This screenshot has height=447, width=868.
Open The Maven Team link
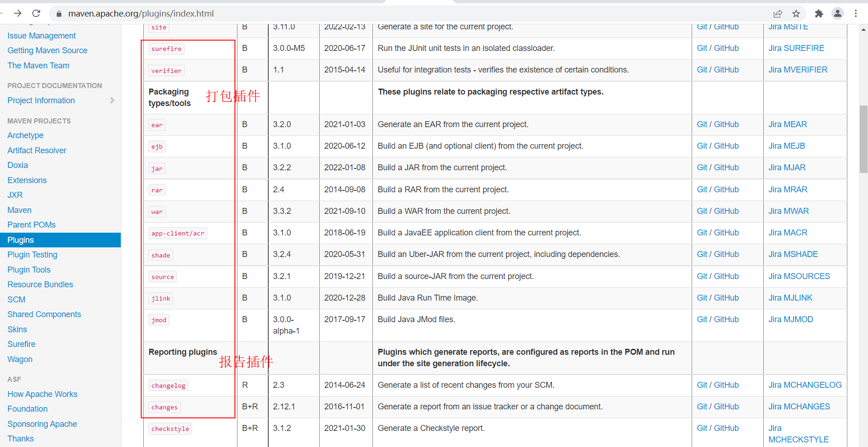[38, 66]
